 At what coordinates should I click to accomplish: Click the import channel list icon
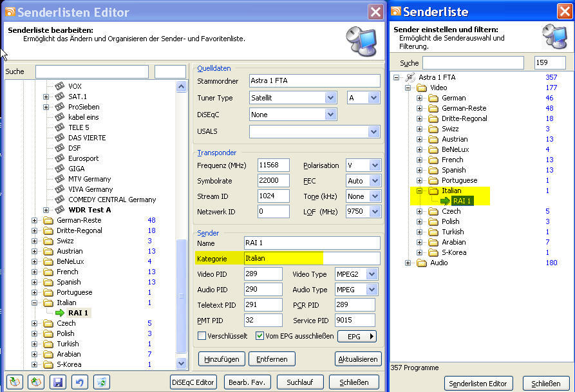pos(14,382)
